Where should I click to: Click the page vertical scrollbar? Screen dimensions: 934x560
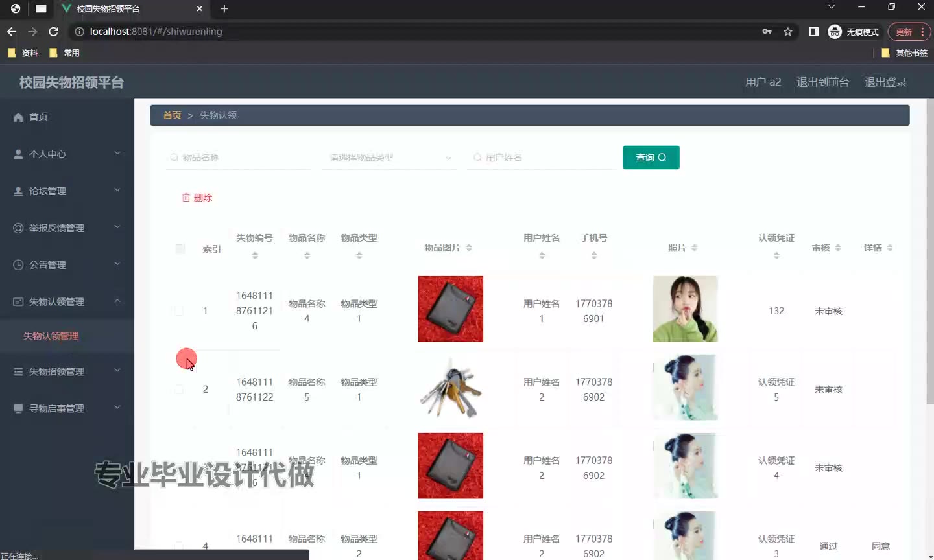tap(930, 251)
